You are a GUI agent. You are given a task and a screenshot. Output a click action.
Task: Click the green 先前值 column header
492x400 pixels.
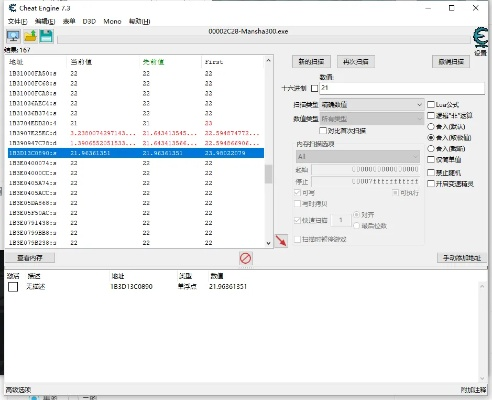(171, 62)
